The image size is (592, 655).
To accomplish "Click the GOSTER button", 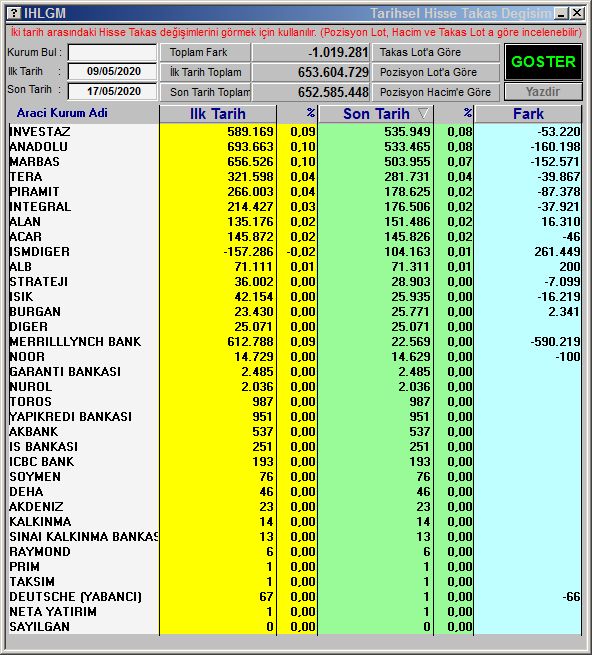I will [543, 62].
